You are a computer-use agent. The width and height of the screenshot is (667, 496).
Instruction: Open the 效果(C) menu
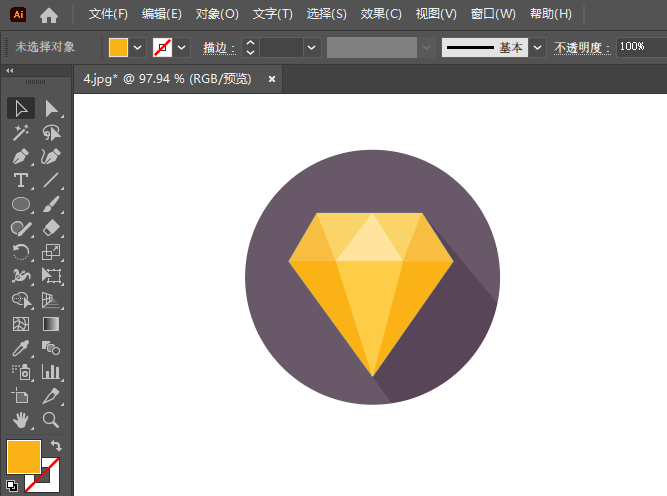coord(381,14)
